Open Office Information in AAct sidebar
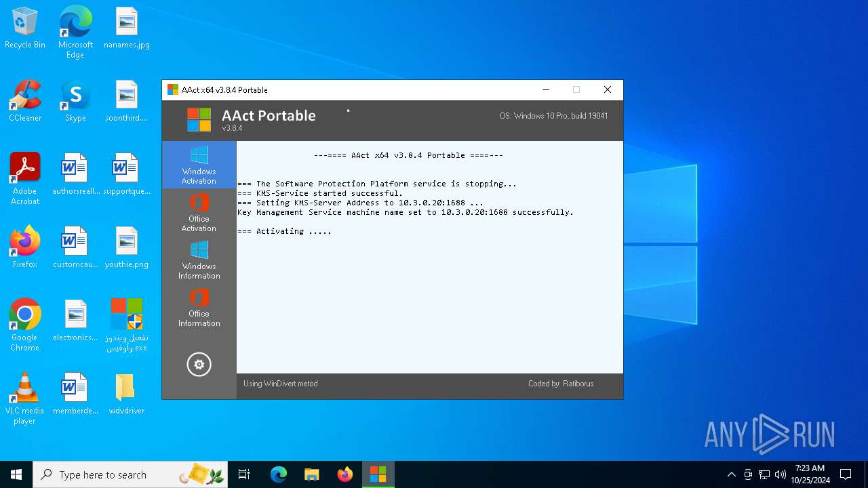Viewport: 868px width, 488px height. tap(199, 307)
